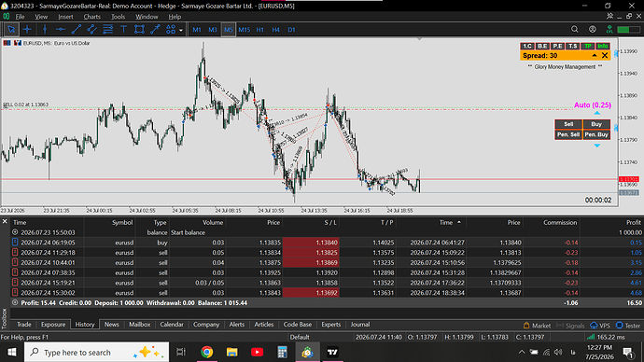Open the Experts tab
The width and height of the screenshot is (644, 362).
tap(331, 325)
